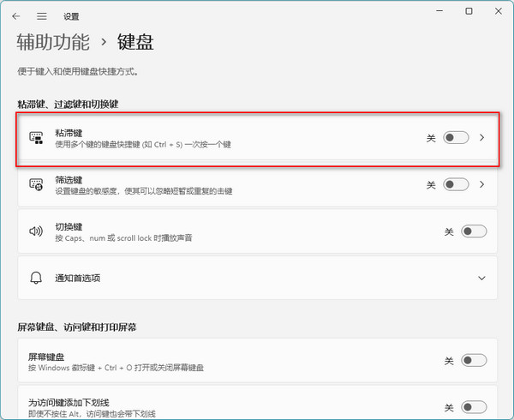Viewport: 514px width, 420px height.
Task: Switch on the 切换键 toggle
Action: click(x=473, y=231)
